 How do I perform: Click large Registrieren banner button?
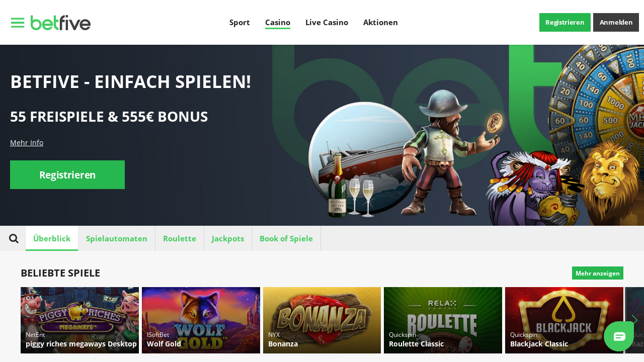click(x=67, y=175)
